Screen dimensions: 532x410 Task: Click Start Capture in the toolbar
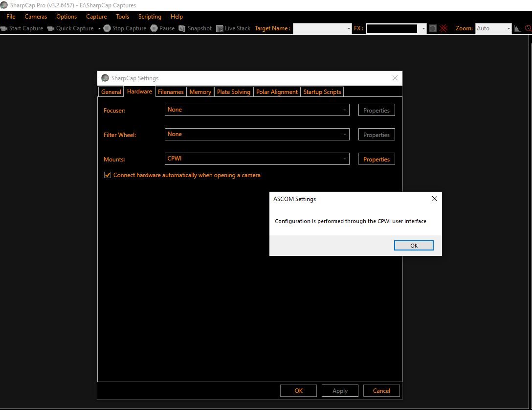point(22,28)
